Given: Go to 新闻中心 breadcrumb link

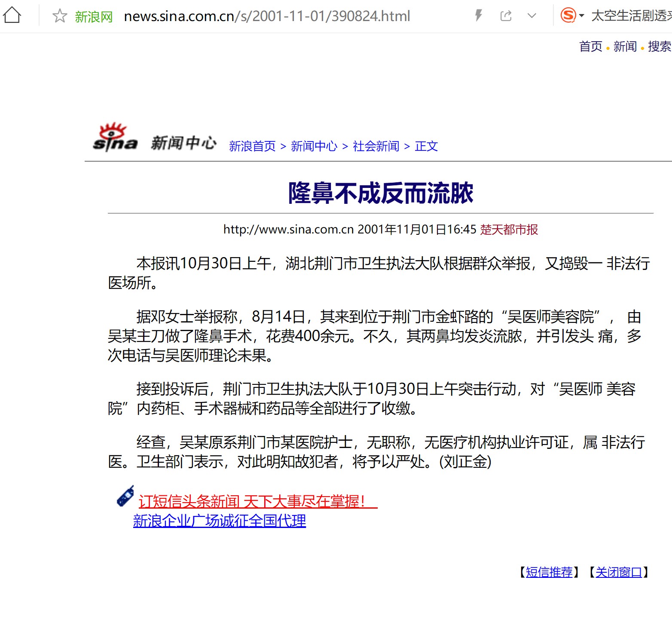Looking at the screenshot, I should coord(314,146).
